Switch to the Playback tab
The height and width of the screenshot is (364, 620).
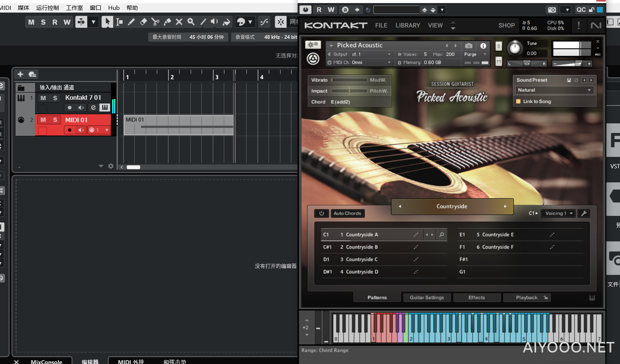527,298
